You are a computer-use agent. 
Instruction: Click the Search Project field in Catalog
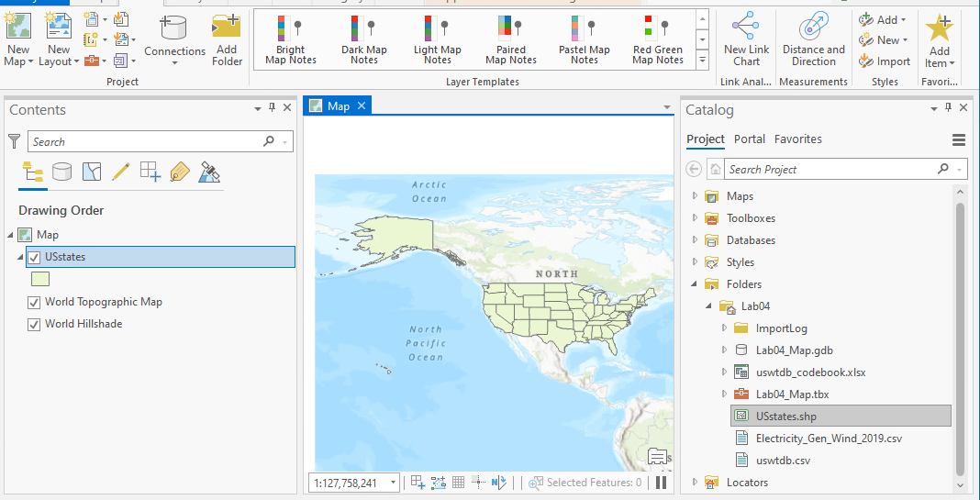pos(845,169)
